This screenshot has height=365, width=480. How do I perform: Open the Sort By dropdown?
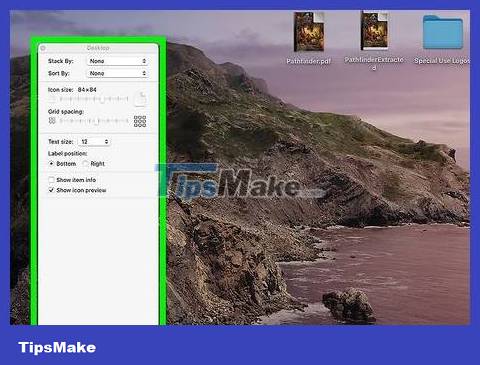coord(117,73)
